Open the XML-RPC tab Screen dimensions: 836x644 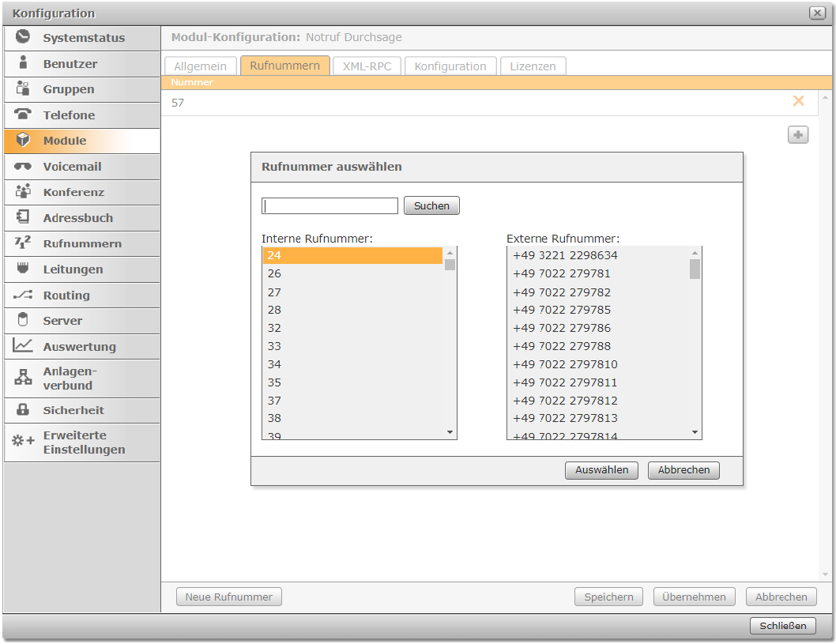367,66
